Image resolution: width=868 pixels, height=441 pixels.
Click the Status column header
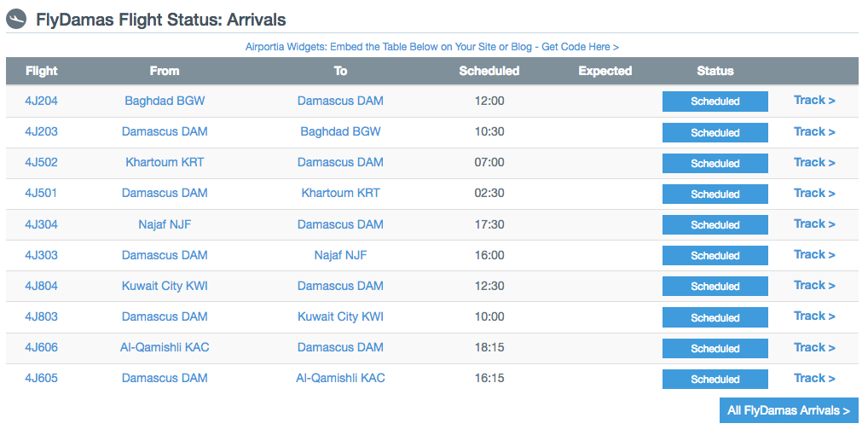[x=715, y=71]
